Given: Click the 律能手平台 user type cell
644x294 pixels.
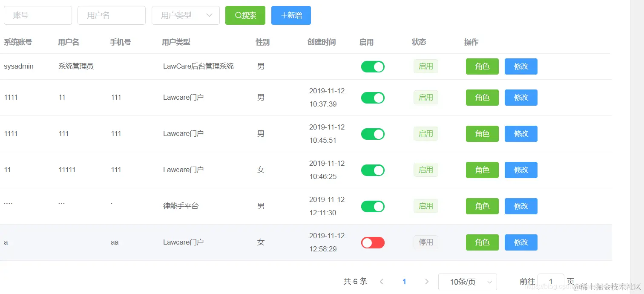Looking at the screenshot, I should point(181,206).
